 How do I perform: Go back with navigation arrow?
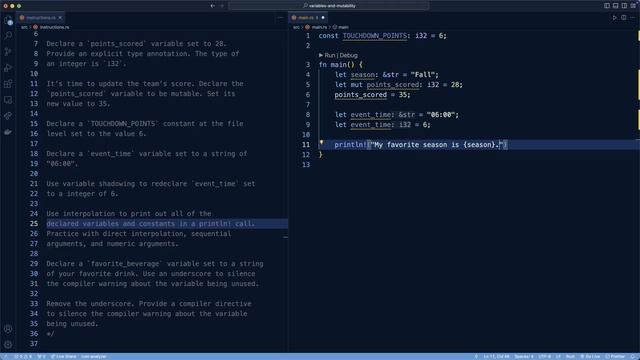tap(212, 6)
